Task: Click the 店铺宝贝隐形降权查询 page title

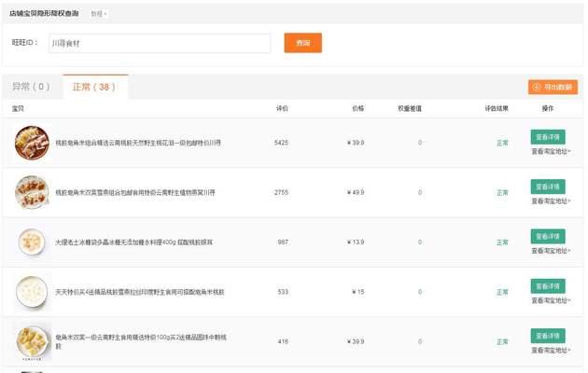Action: [44, 13]
